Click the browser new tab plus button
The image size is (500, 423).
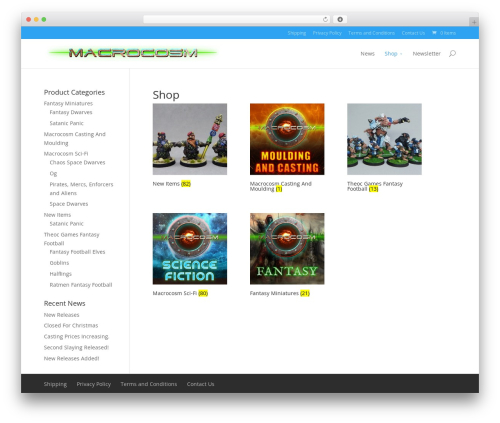[474, 22]
